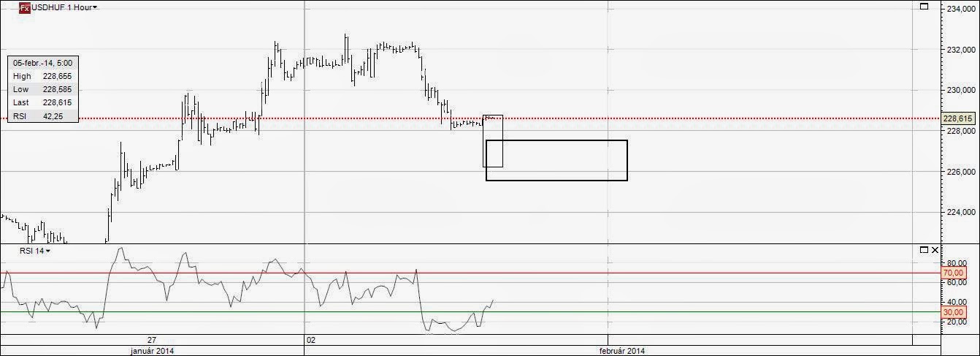Open the RSI 14 indicator dropdown
The image size is (980, 356).
(35, 251)
